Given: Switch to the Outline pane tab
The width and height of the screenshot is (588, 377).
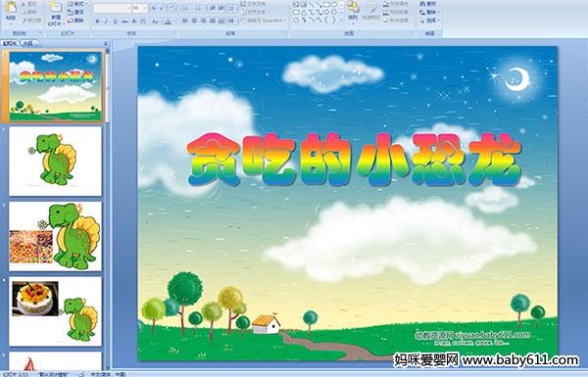Looking at the screenshot, I should pyautogui.click(x=28, y=43).
